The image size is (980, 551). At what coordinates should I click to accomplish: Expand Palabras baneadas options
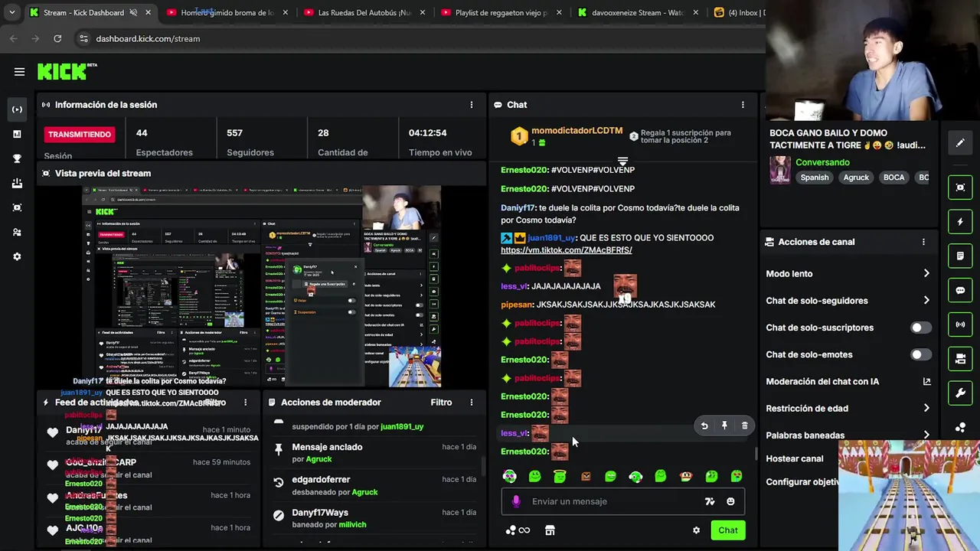pyautogui.click(x=926, y=435)
